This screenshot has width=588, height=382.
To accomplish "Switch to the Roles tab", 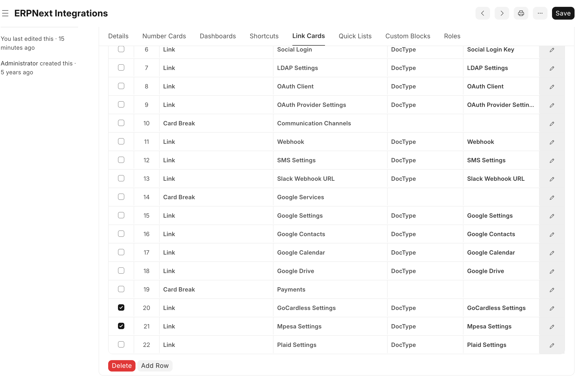I will (452, 36).
